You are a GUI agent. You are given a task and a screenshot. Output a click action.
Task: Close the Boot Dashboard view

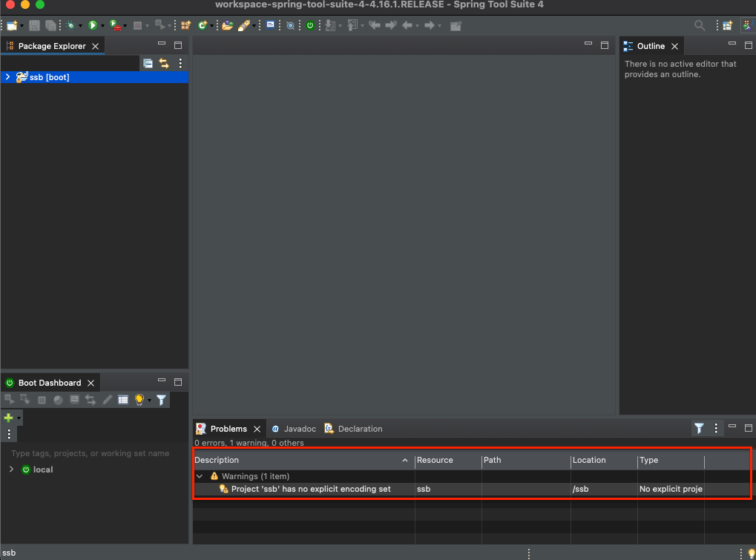(91, 383)
